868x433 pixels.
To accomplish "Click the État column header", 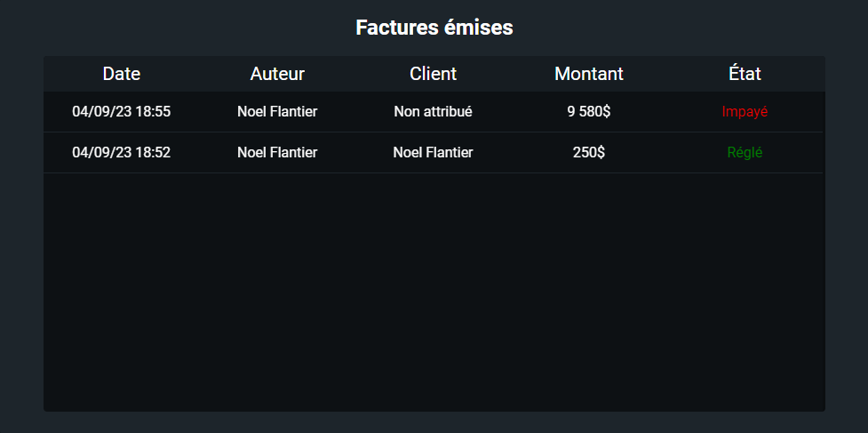I will (x=745, y=74).
